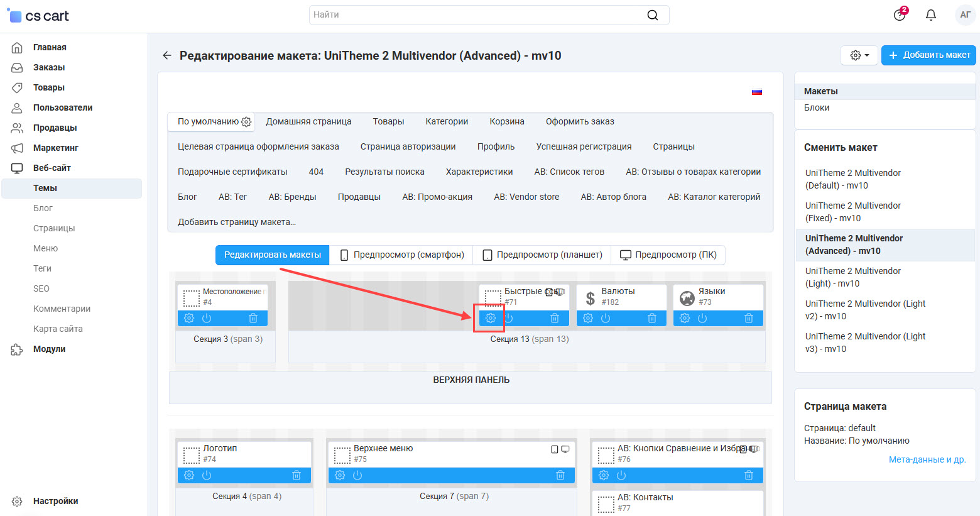The image size is (980, 516).
Task: Toggle the power switch on the Валюты block
Action: 606,318
